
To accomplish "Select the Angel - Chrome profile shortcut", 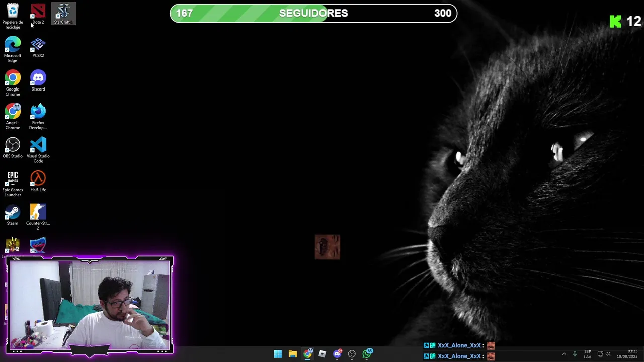I will click(13, 117).
